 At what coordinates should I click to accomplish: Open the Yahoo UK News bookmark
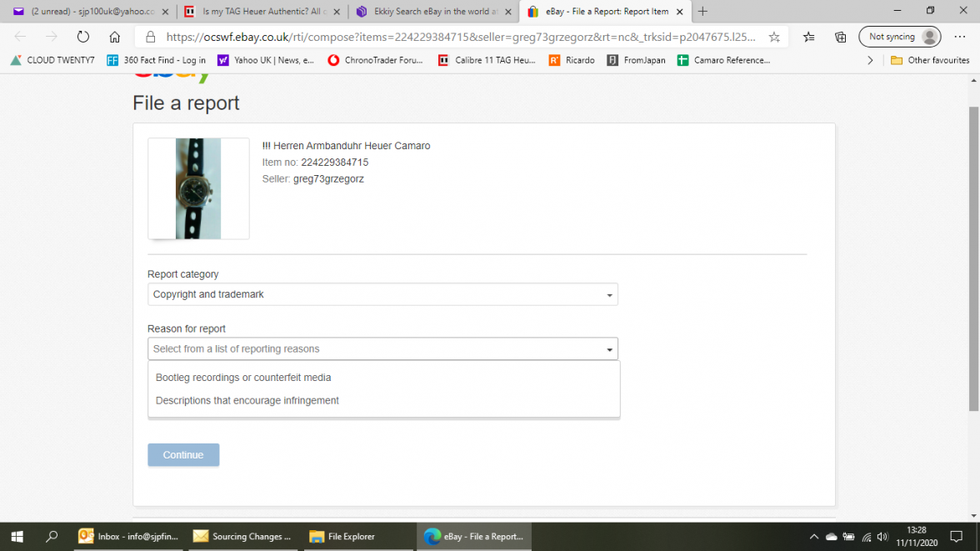coord(266,60)
